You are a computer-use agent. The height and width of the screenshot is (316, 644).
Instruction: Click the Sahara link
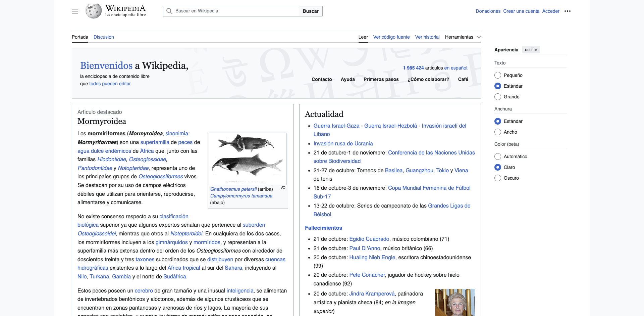click(x=233, y=268)
